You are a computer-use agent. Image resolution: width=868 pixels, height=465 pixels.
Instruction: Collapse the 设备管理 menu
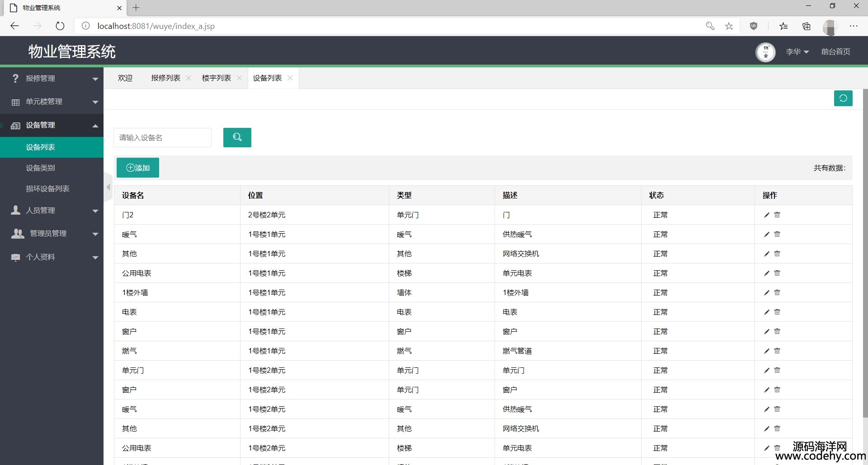coord(52,125)
